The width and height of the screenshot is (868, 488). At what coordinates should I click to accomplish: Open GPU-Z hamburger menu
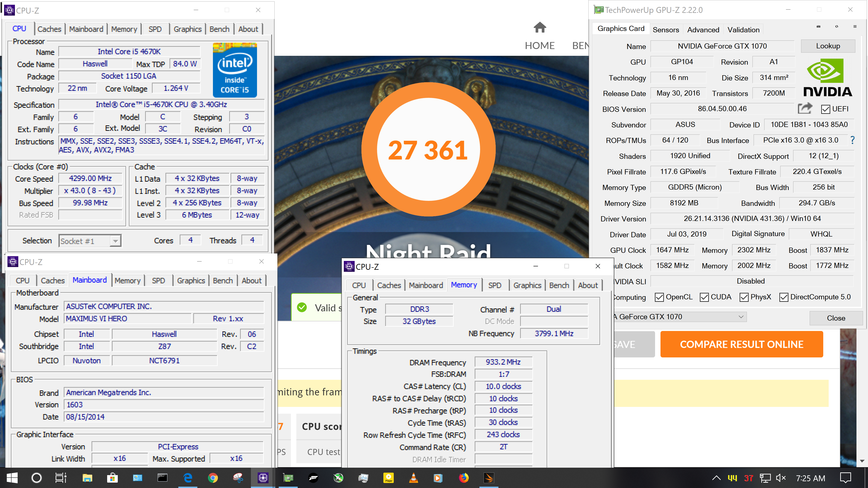[x=854, y=26]
